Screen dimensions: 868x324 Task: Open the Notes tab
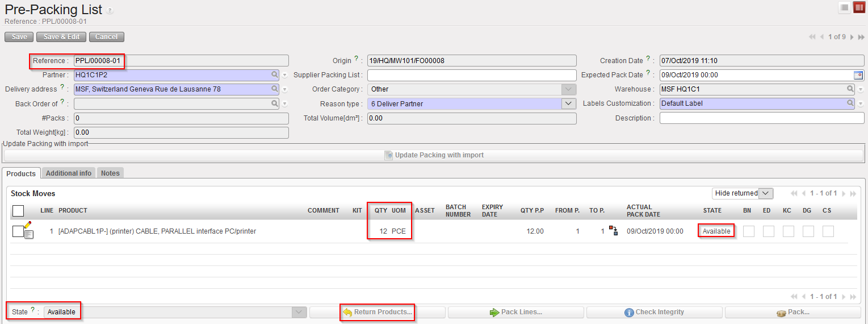[110, 173]
